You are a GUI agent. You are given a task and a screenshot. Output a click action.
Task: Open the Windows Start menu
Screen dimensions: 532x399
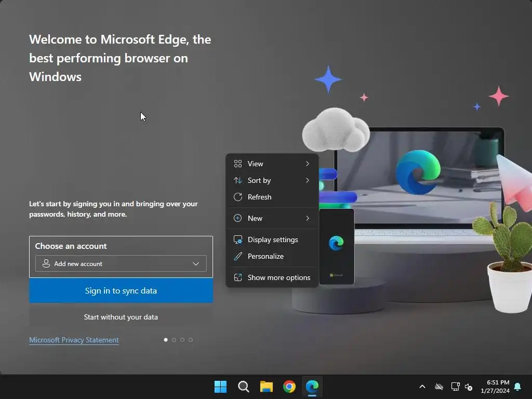pos(220,387)
